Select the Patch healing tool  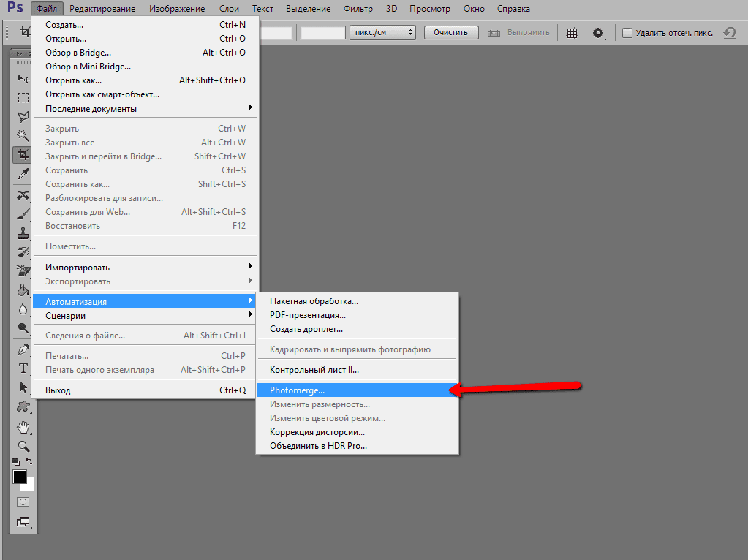23,195
